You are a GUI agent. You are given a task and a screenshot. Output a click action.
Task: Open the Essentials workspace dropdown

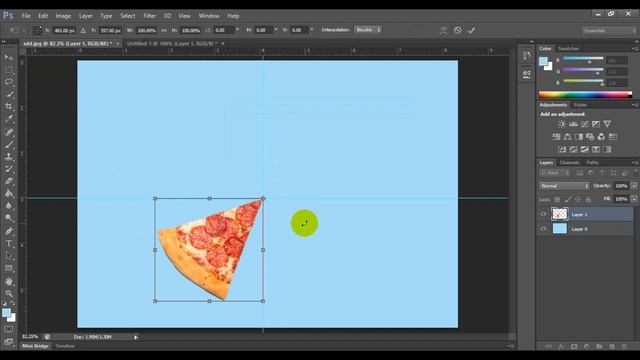click(609, 30)
